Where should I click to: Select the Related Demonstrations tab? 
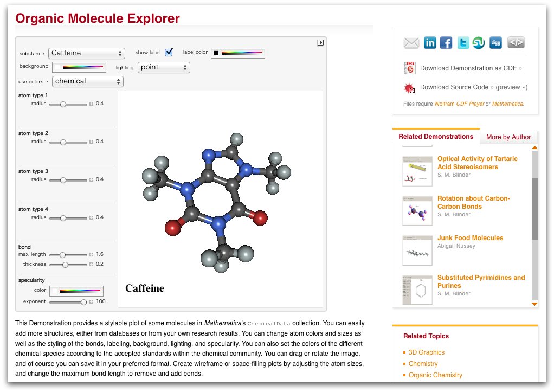pyautogui.click(x=436, y=137)
